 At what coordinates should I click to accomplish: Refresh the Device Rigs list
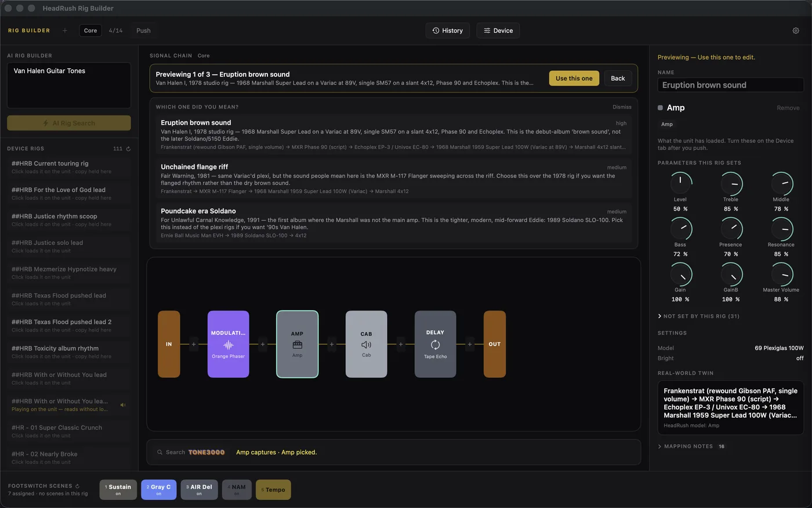point(128,149)
